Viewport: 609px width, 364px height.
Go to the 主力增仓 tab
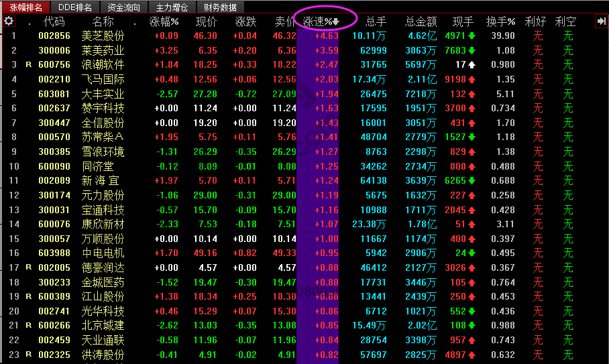click(x=172, y=7)
